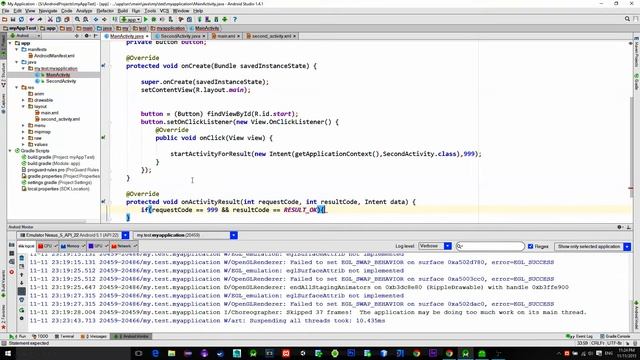Click the Open folder toolbar icon
Screen dimensions: 640x360
[5, 19]
